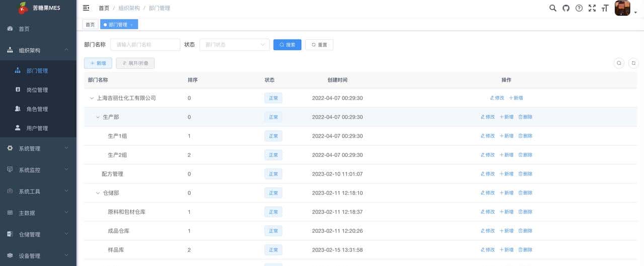Image resolution: width=644 pixels, height=266 pixels.
Task: Open the 部门状态 status dropdown
Action: (234, 45)
